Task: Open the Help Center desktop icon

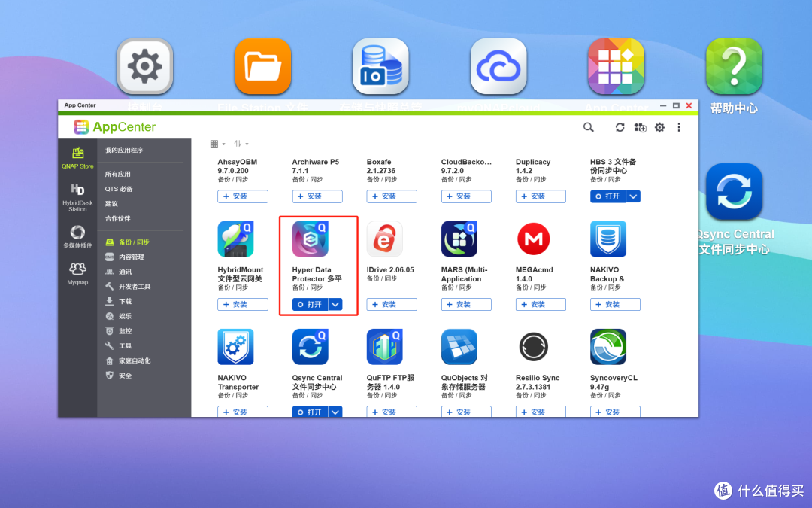Action: 735,66
